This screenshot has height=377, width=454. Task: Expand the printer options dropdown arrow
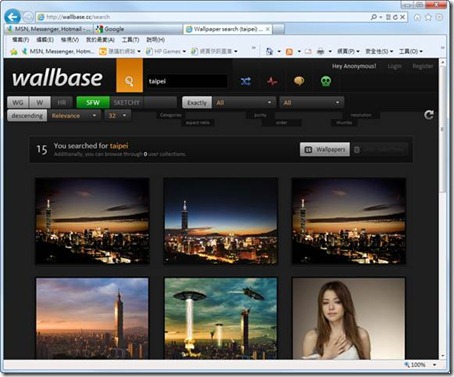click(330, 51)
